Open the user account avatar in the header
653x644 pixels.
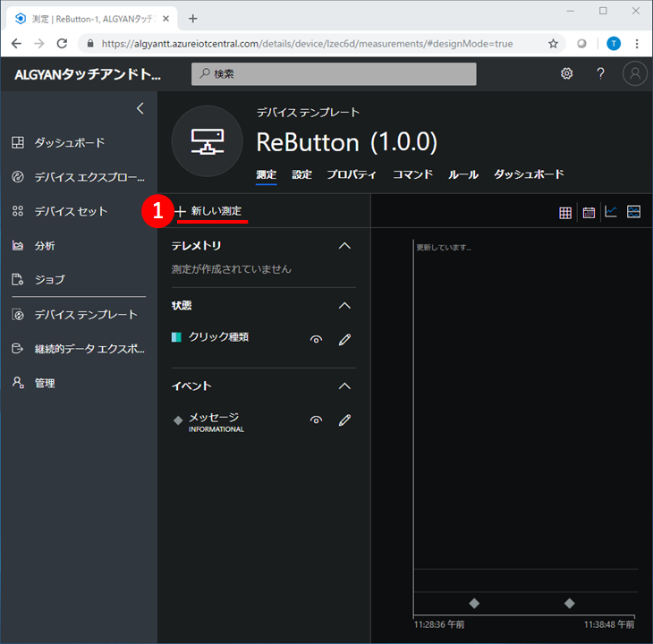point(635,73)
